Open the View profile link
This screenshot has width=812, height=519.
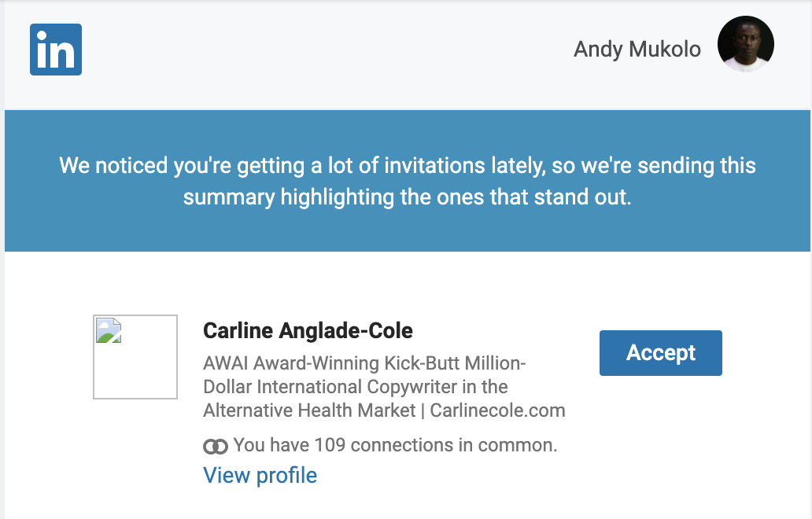pyautogui.click(x=260, y=476)
